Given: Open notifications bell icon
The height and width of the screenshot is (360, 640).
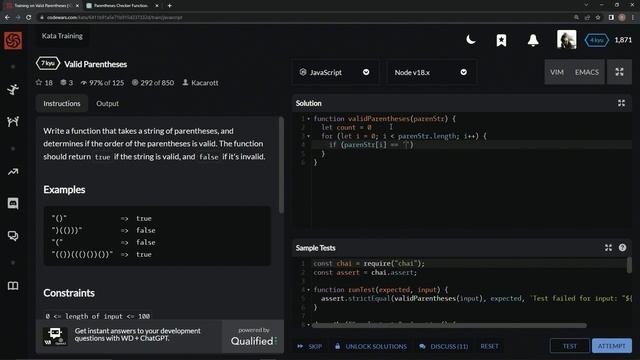Looking at the screenshot, I should [533, 40].
